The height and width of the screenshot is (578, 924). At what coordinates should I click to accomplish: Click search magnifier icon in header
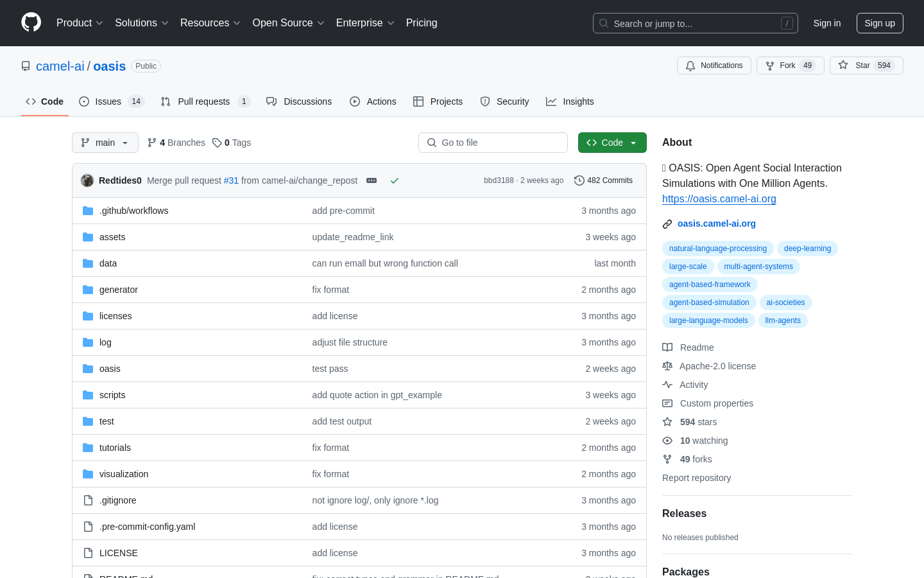coord(604,23)
